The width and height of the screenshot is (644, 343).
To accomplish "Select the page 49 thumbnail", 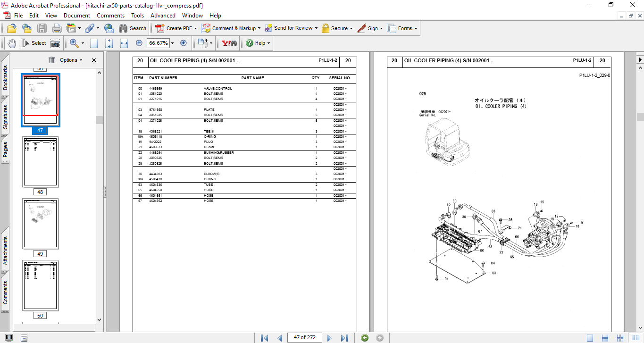I will click(x=40, y=223).
